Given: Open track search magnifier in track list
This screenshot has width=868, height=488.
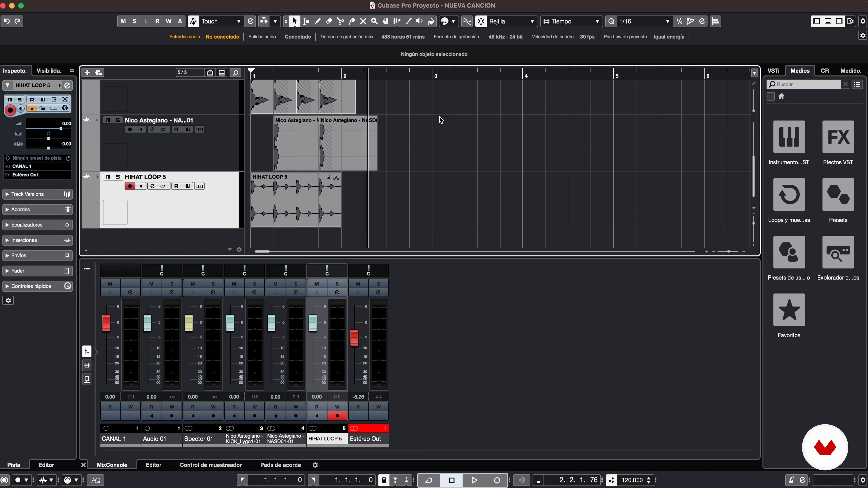Looking at the screenshot, I should (236, 72).
